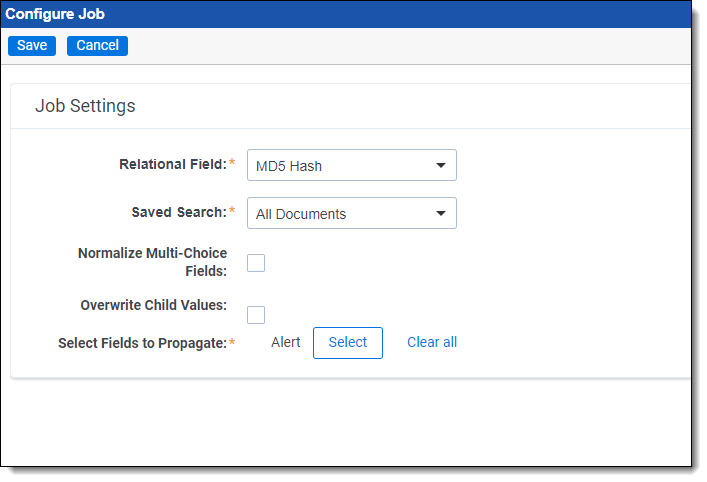The width and height of the screenshot is (707, 482).
Task: Click the Saved Search label
Action: click(x=179, y=212)
